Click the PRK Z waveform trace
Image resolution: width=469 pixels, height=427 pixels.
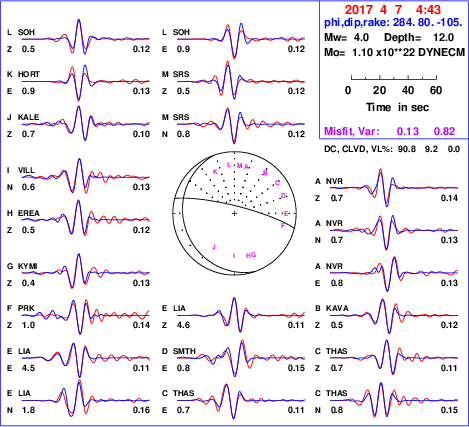click(86, 316)
